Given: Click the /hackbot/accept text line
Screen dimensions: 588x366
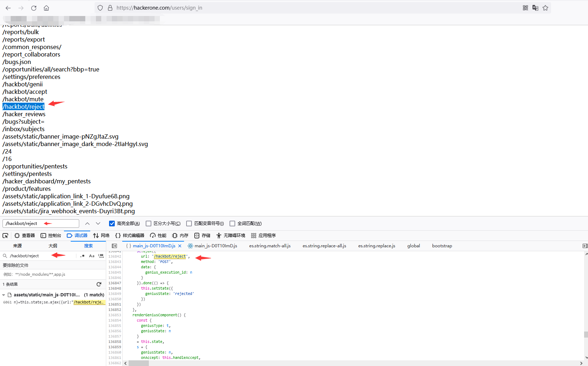Looking at the screenshot, I should tap(25, 92).
